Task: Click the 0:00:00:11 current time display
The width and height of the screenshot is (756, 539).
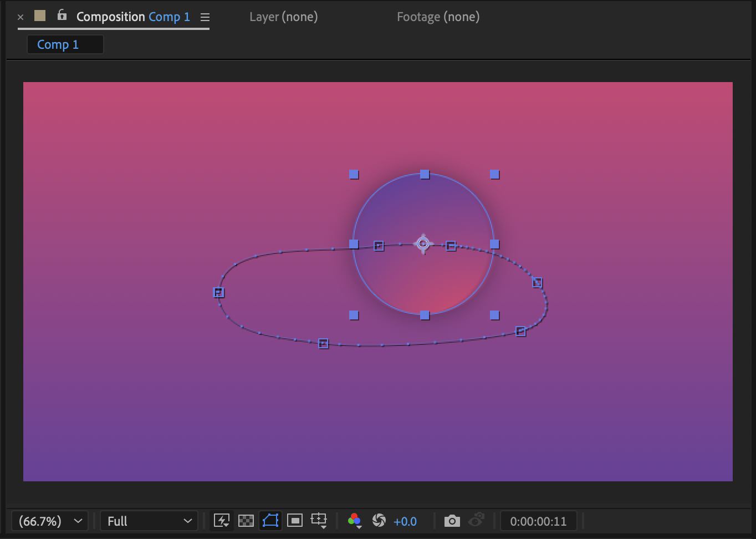Action: pyautogui.click(x=538, y=521)
